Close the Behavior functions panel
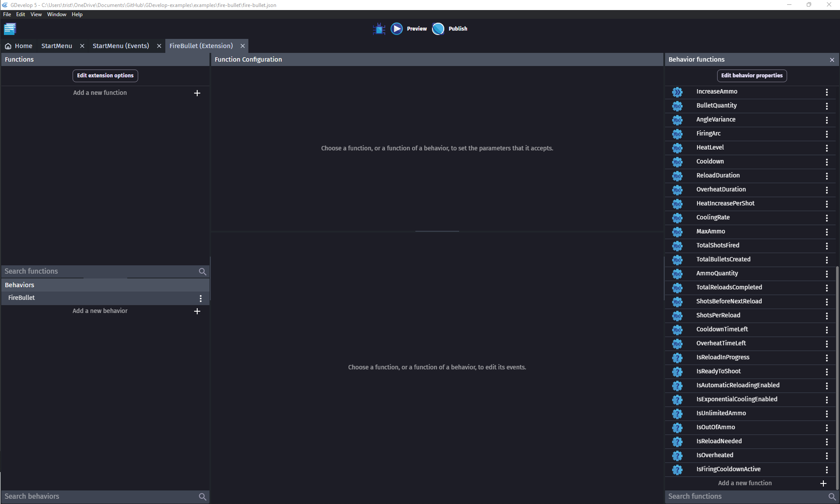 tap(832, 60)
